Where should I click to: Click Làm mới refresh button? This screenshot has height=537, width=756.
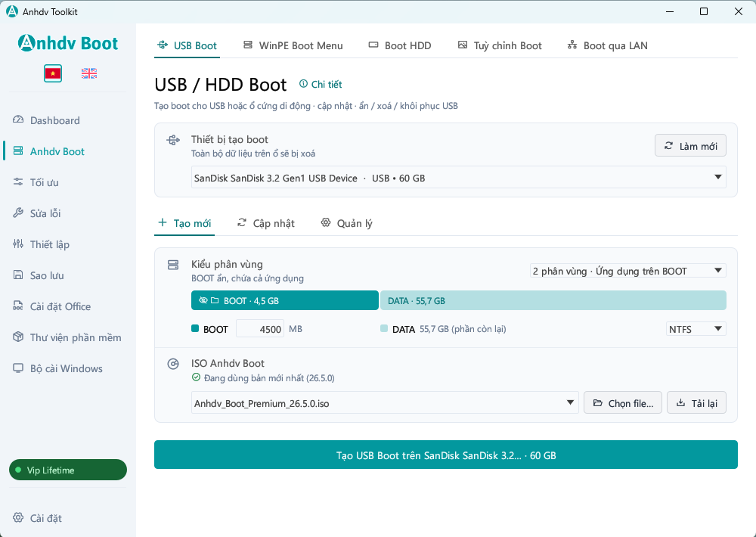point(690,145)
